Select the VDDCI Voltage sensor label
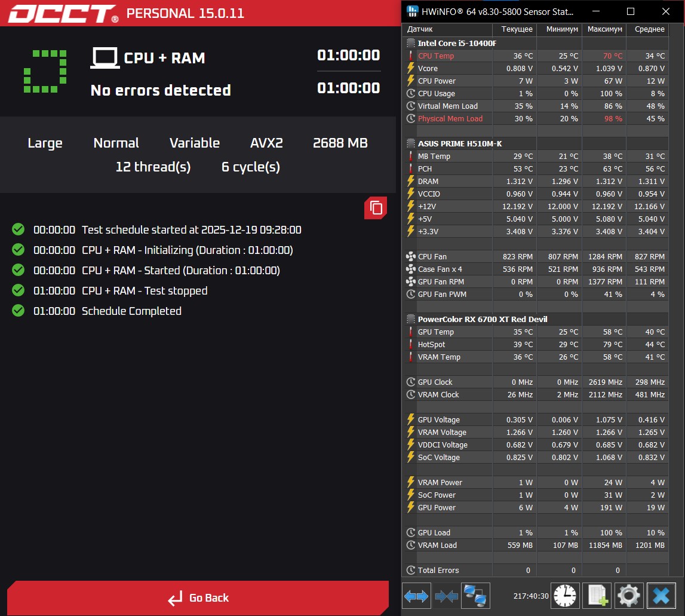 coord(443,445)
